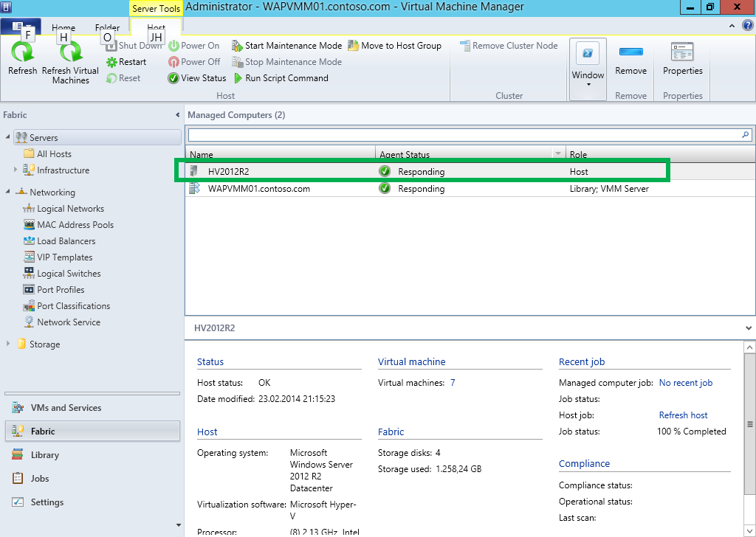Select Storage in the Fabric tree
Image resolution: width=756 pixels, height=537 pixels.
click(x=38, y=344)
